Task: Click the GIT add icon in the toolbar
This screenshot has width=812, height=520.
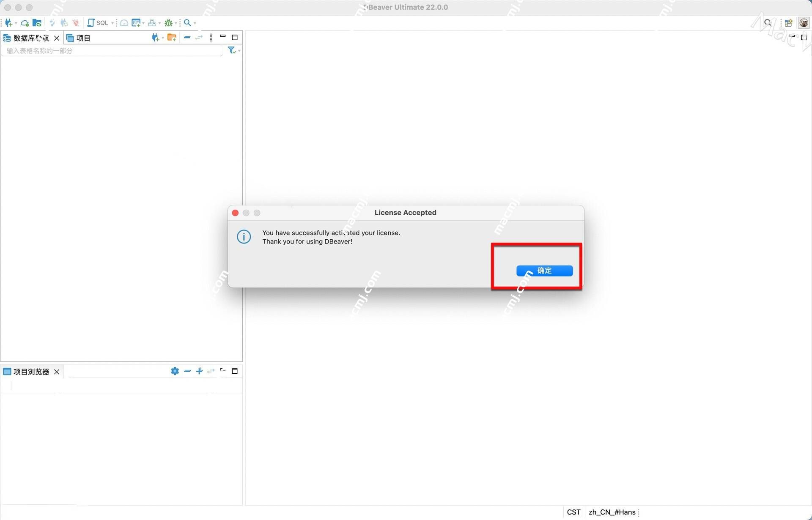Action: [136, 23]
